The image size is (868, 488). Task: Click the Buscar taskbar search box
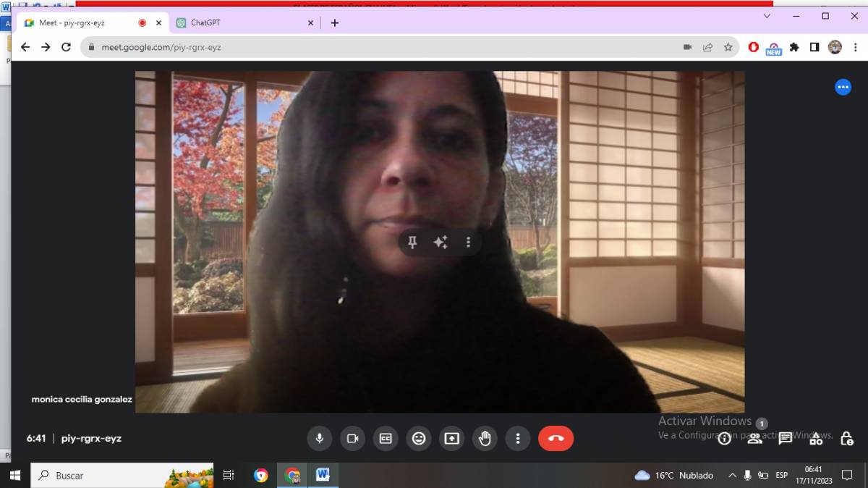(122, 475)
